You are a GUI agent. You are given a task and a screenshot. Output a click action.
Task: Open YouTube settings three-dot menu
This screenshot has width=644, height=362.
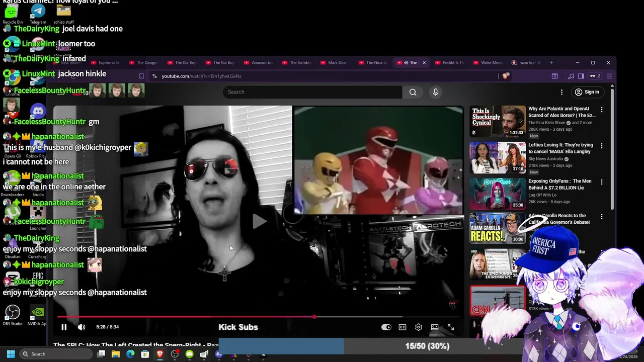pos(561,92)
